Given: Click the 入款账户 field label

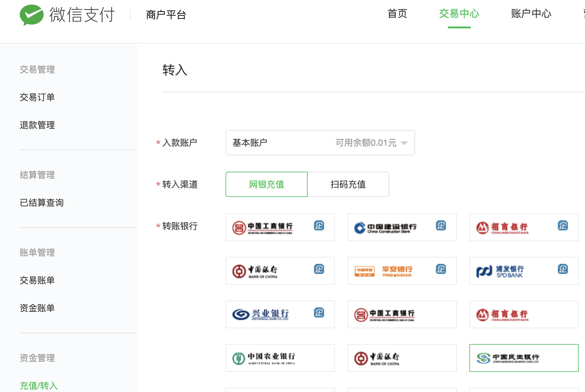Looking at the screenshot, I should pyautogui.click(x=180, y=143).
